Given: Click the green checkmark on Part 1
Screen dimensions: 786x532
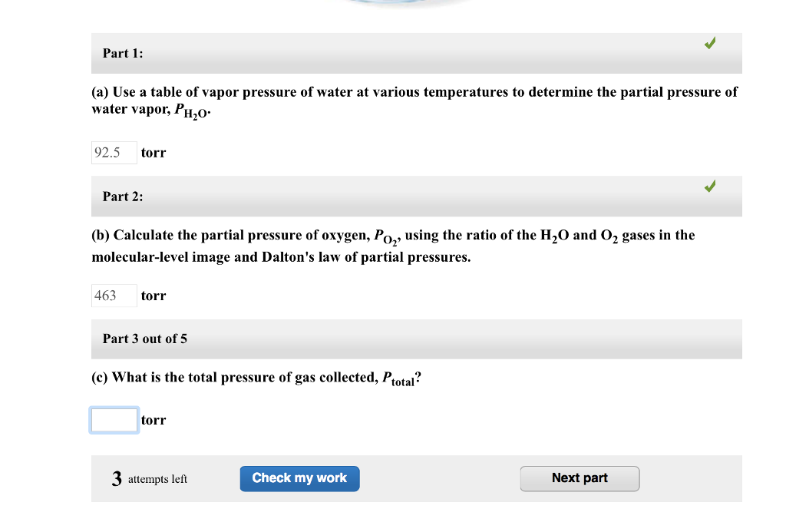Looking at the screenshot, I should point(709,43).
